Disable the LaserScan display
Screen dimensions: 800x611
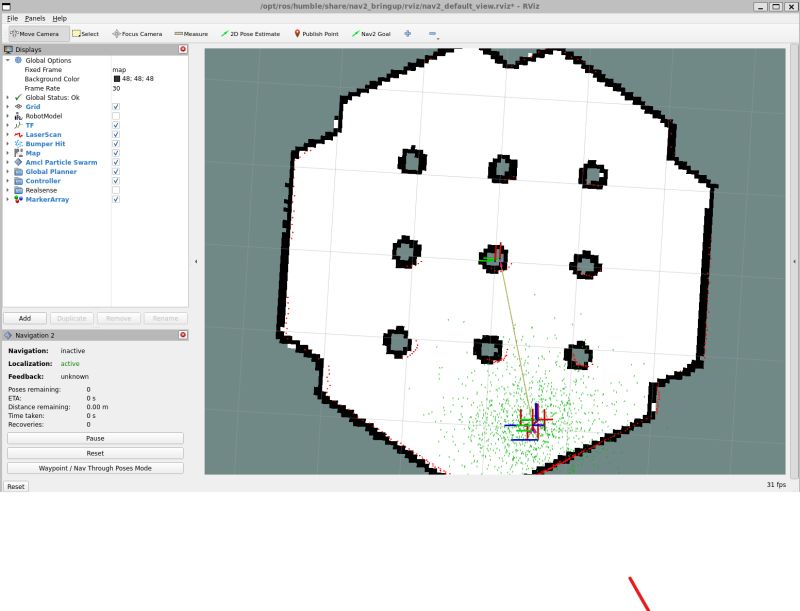coord(117,135)
